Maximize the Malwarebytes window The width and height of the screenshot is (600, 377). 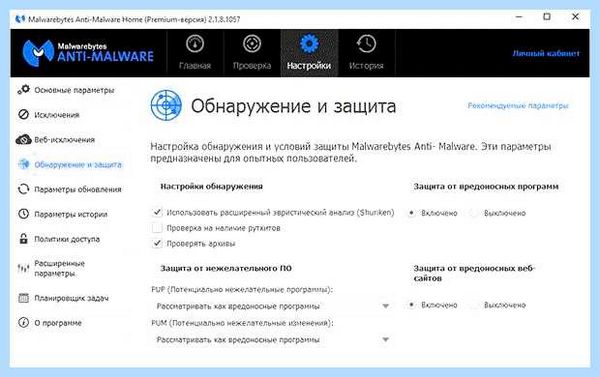point(547,17)
